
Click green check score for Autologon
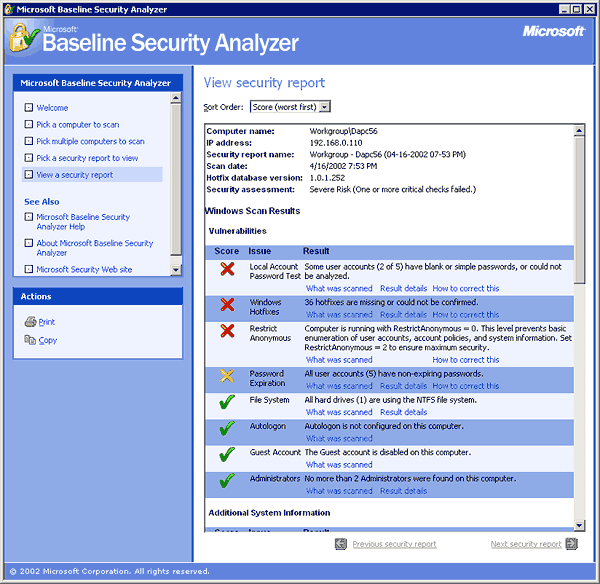(x=227, y=428)
